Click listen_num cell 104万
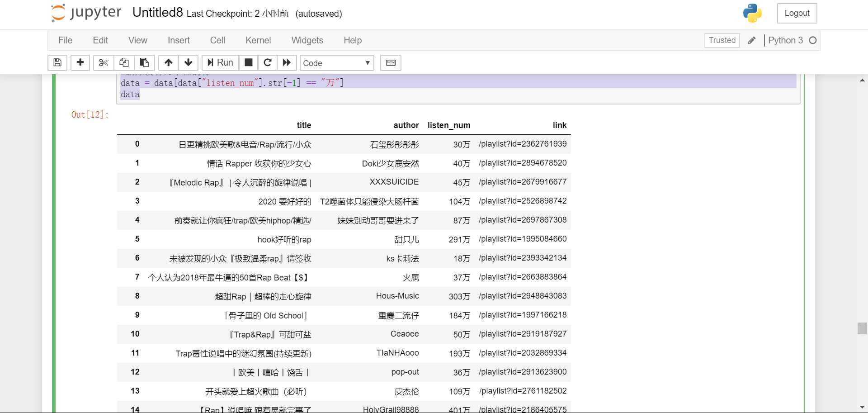Image resolution: width=868 pixels, height=413 pixels. (x=459, y=201)
